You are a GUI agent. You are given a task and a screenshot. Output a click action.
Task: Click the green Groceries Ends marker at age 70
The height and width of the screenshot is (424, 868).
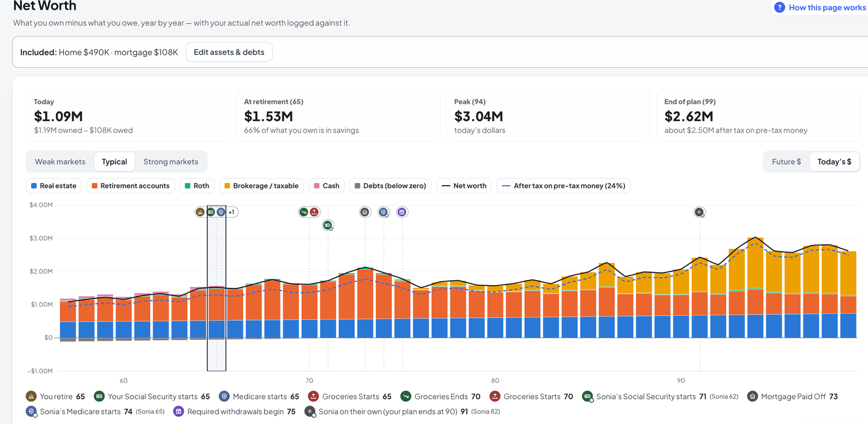tap(304, 212)
